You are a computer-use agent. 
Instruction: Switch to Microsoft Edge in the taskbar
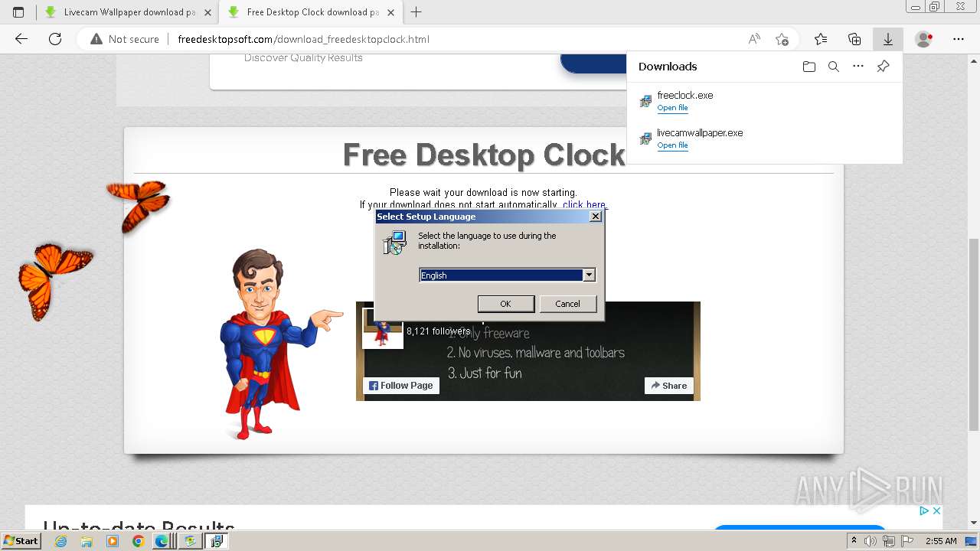point(162,541)
